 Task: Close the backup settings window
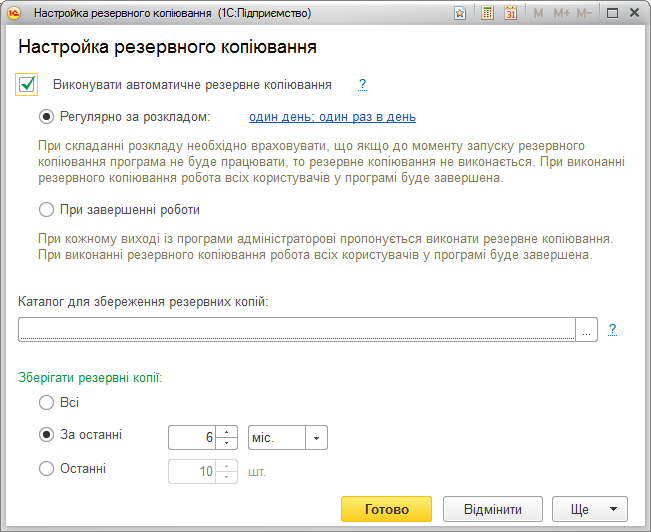point(634,13)
